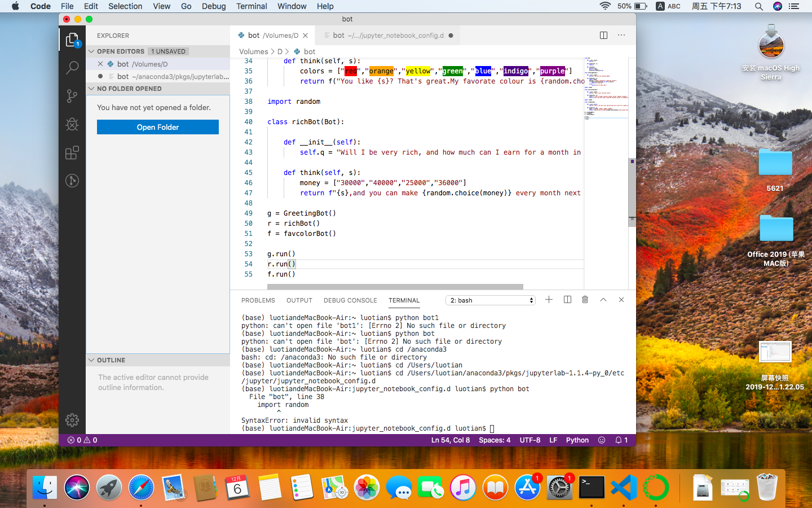The height and width of the screenshot is (508, 812).
Task: Change the Python language mode
Action: [577, 440]
